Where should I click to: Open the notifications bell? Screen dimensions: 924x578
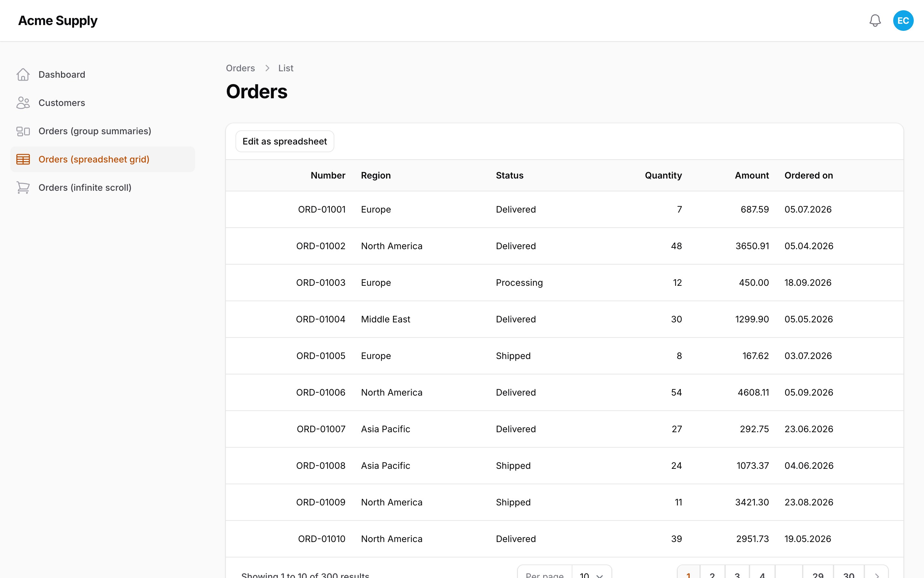[x=875, y=21]
